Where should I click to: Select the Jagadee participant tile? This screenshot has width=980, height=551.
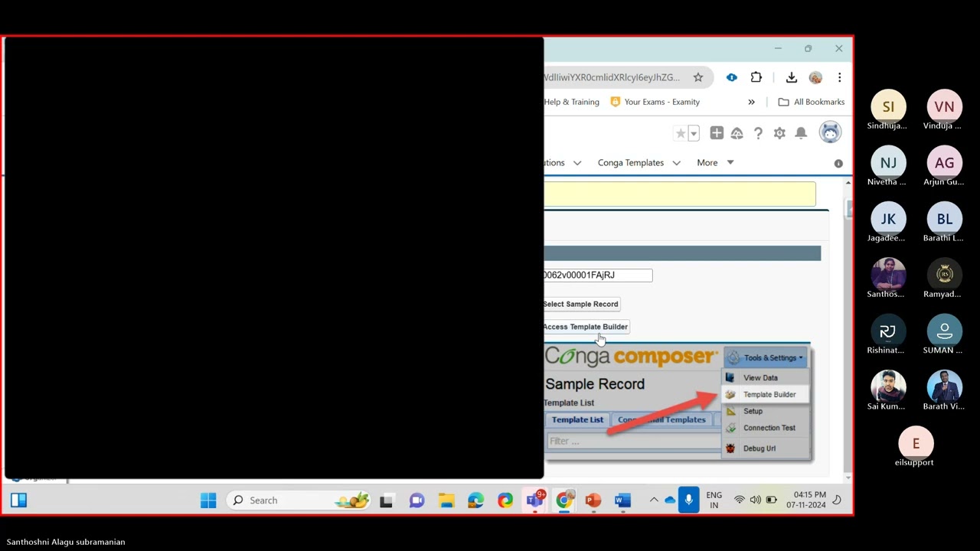tap(888, 223)
